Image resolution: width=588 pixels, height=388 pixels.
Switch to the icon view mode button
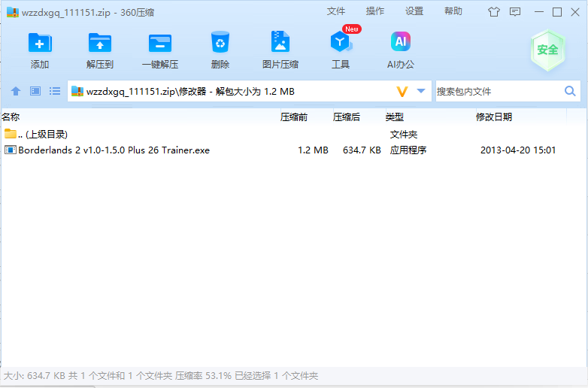pyautogui.click(x=35, y=91)
